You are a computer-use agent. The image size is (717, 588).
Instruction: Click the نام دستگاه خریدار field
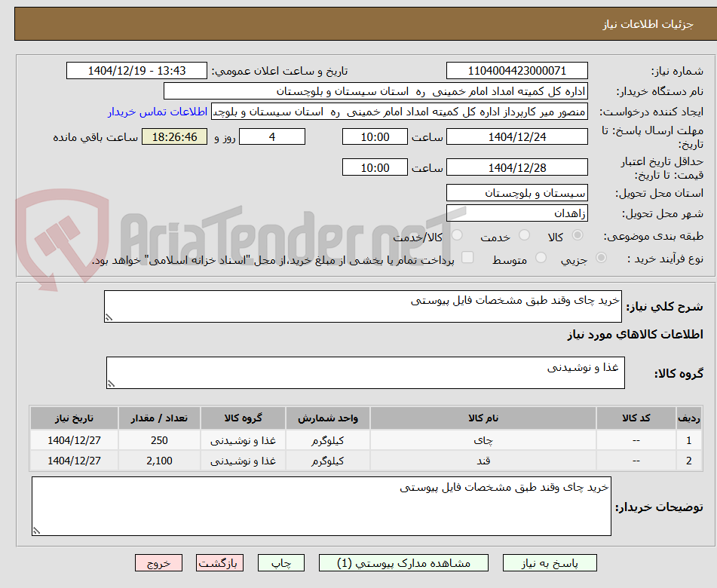point(375,91)
